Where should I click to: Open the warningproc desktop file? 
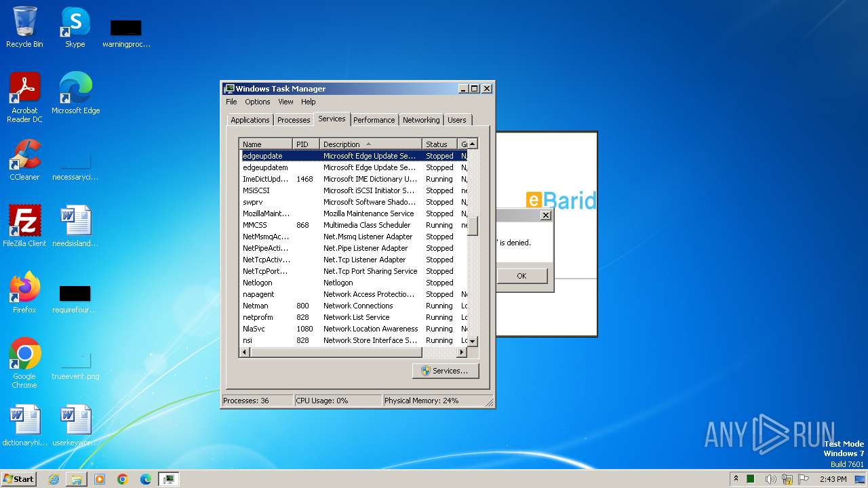tap(126, 33)
